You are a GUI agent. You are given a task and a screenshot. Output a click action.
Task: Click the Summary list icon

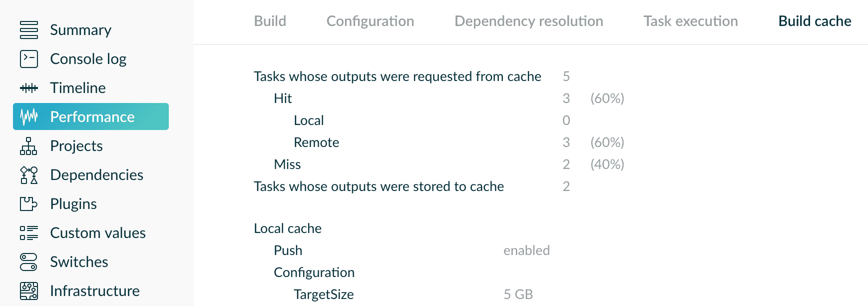[29, 30]
